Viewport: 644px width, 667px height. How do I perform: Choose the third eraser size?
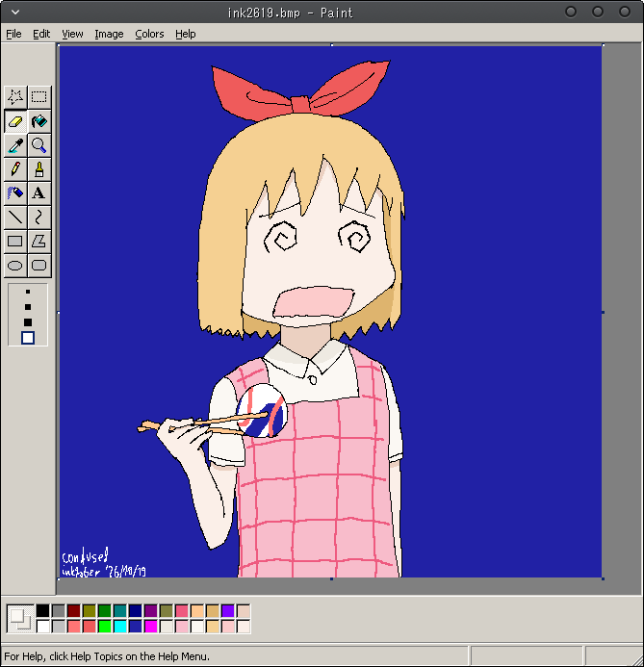[x=28, y=322]
